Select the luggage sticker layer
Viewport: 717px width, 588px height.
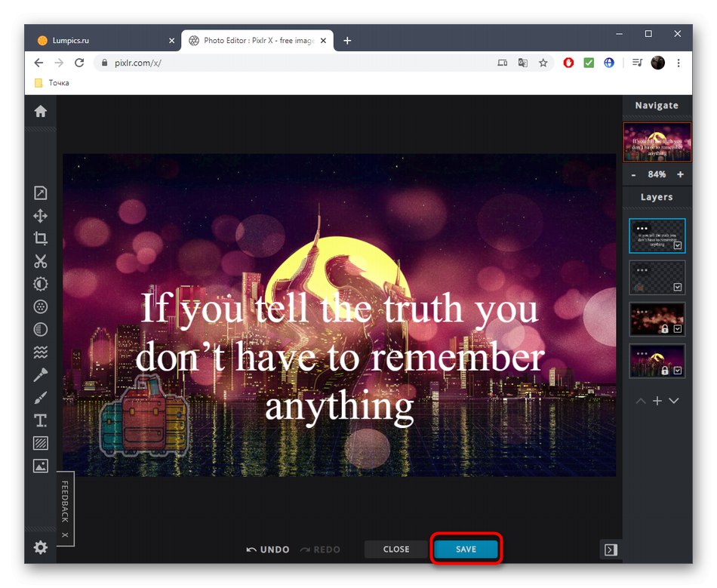(657, 277)
